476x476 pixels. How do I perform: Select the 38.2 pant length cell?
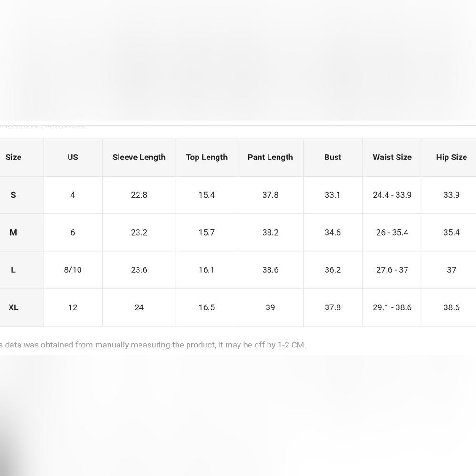270,232
